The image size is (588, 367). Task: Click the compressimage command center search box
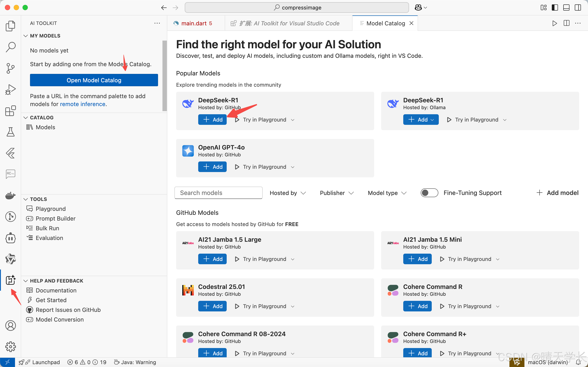click(x=297, y=7)
